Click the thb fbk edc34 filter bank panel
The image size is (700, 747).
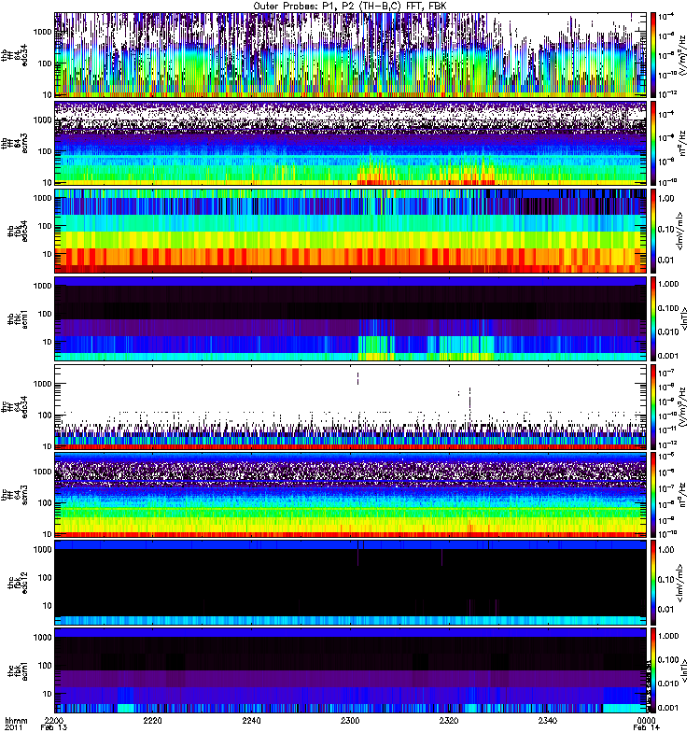[350, 230]
